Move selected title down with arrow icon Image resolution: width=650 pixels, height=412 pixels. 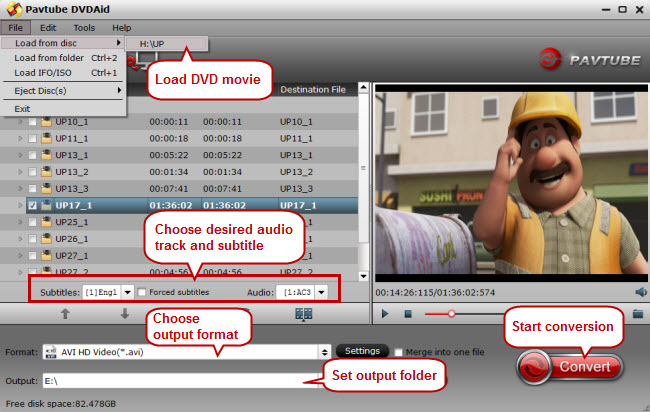coord(125,314)
